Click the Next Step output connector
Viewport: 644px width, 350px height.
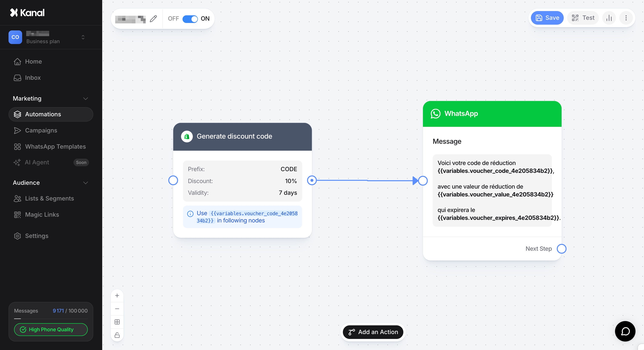(562, 249)
